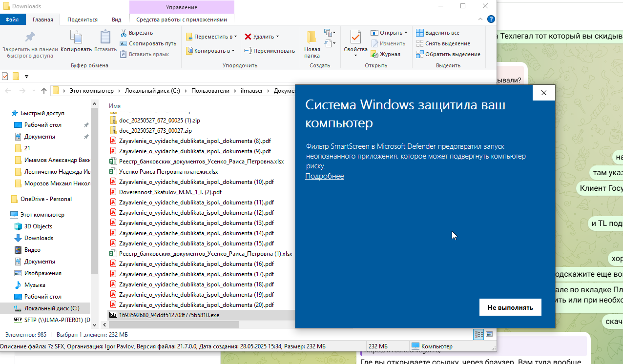Image resolution: width=623 pixels, height=364 pixels.
Task: Click Снять выделение
Action: 443,43
